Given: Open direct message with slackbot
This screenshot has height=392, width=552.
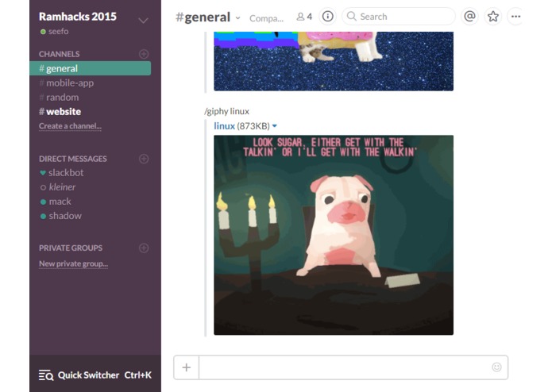Looking at the screenshot, I should point(62,173).
